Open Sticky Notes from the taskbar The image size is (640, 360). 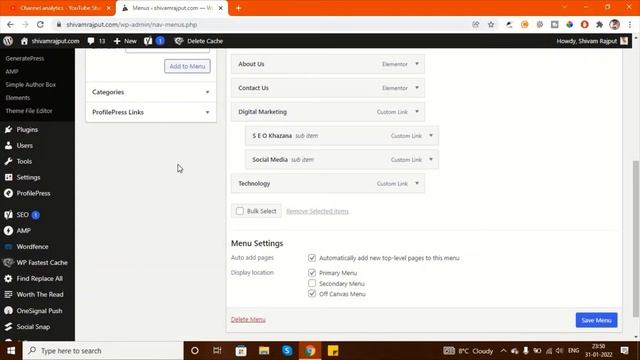333,351
